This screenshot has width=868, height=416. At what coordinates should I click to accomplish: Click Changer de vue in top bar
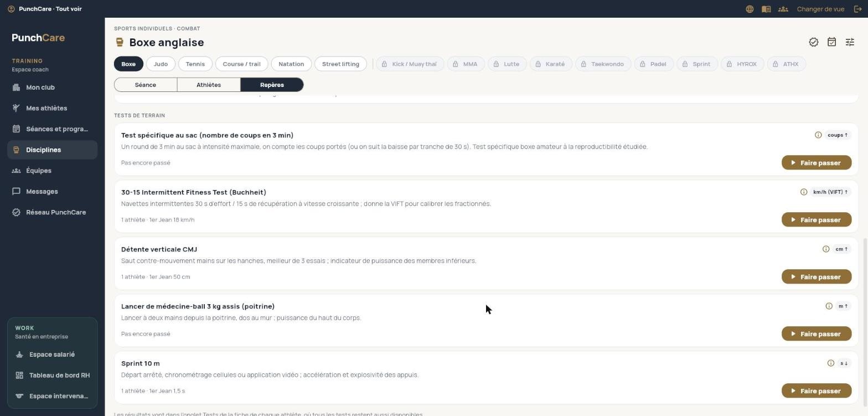point(820,9)
